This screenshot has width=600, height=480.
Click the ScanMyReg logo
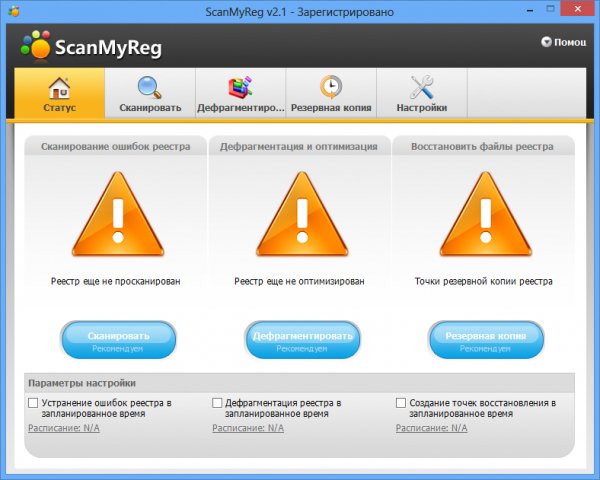[91, 47]
